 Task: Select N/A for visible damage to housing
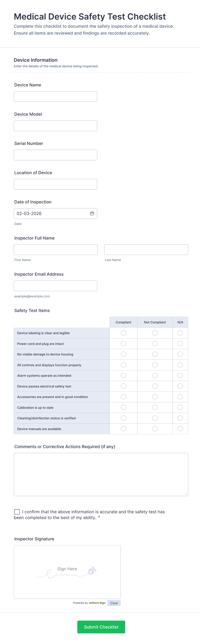pyautogui.click(x=180, y=354)
